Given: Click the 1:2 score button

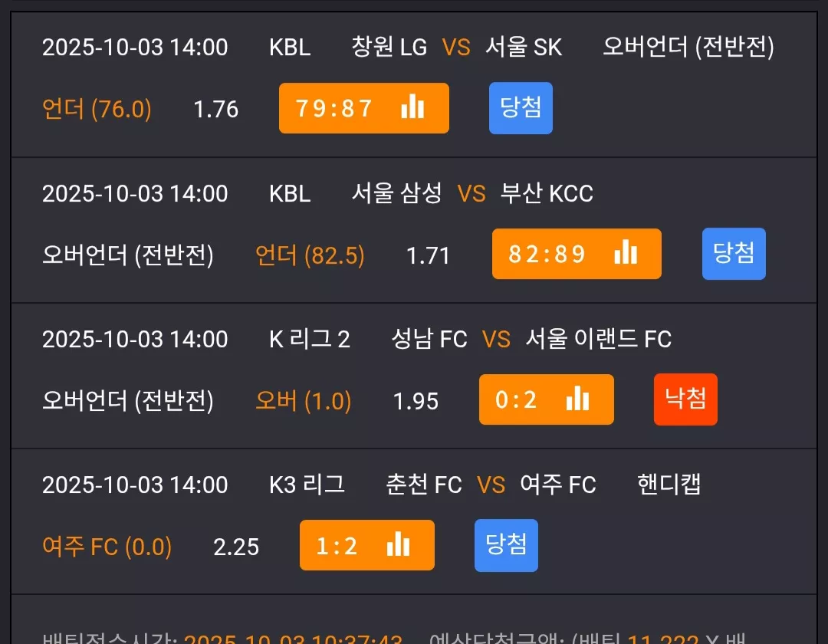Looking at the screenshot, I should 367,545.
